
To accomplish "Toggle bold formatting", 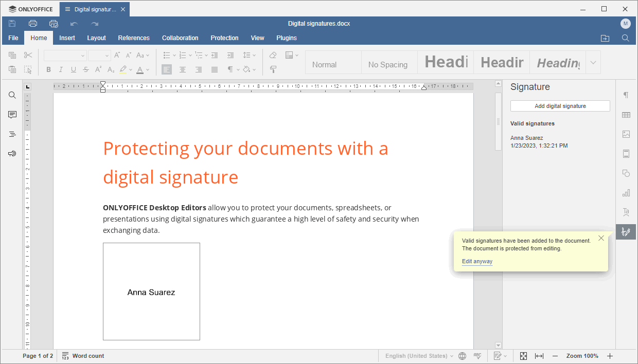I will tap(48, 69).
